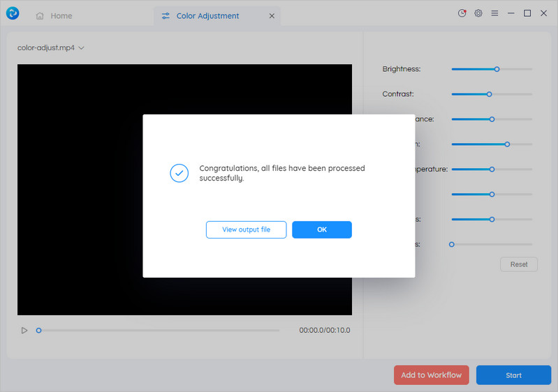Minimize the application window
This screenshot has height=392, width=558.
click(x=511, y=13)
